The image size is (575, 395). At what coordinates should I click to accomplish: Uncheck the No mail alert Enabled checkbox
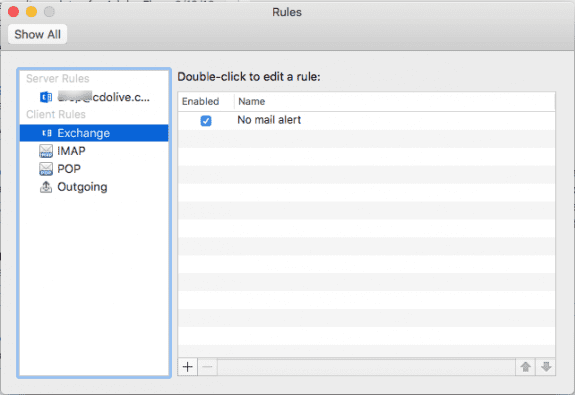[x=206, y=121]
